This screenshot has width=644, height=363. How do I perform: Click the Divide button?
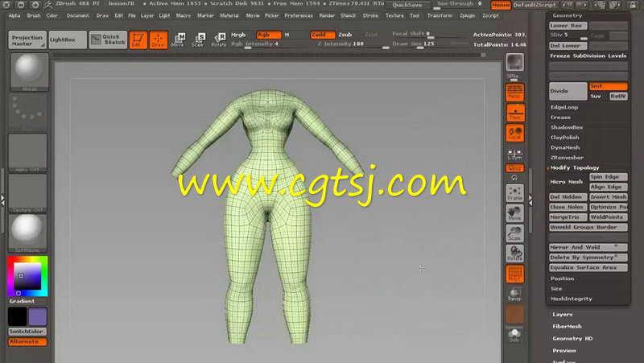click(x=568, y=91)
